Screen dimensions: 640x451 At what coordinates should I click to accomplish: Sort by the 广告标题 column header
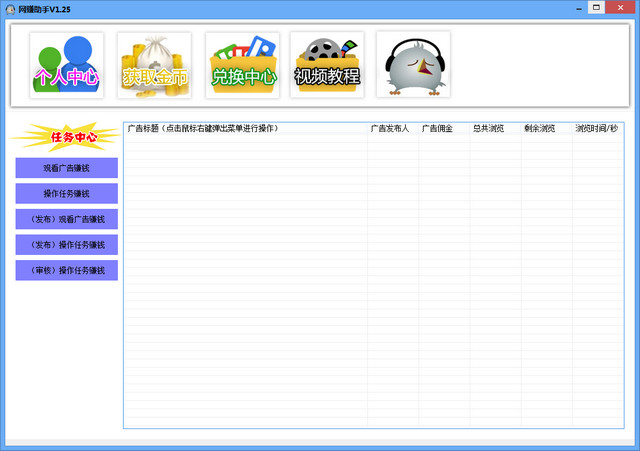[245, 129]
